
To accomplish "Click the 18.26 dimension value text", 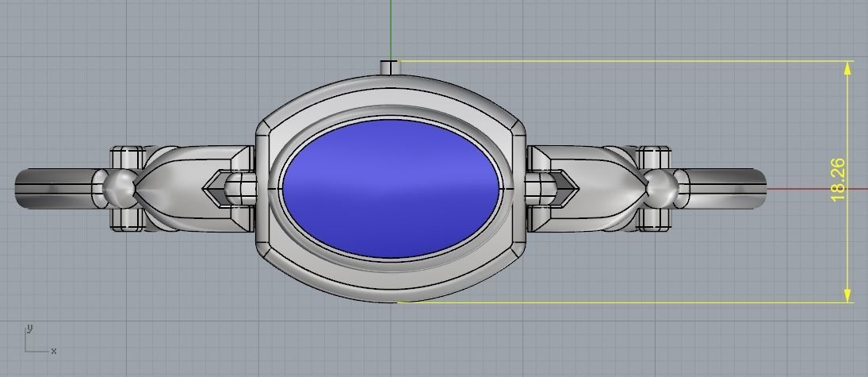I will [x=838, y=179].
